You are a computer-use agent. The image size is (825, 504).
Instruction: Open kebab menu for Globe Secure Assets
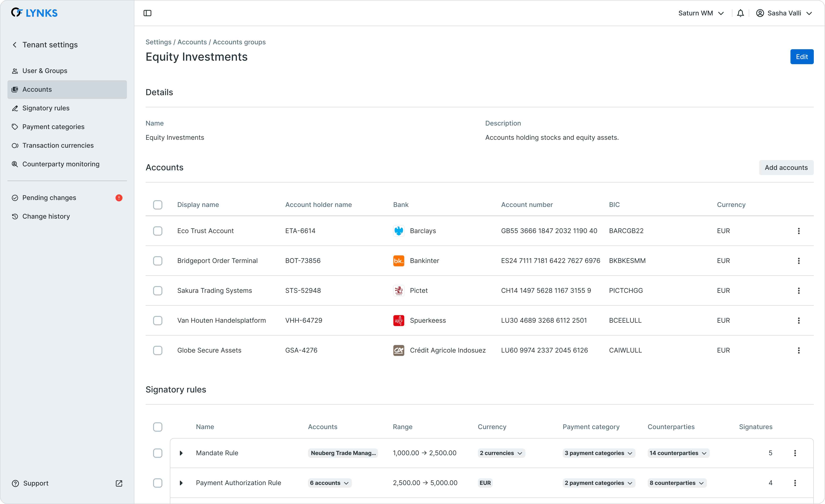point(799,350)
